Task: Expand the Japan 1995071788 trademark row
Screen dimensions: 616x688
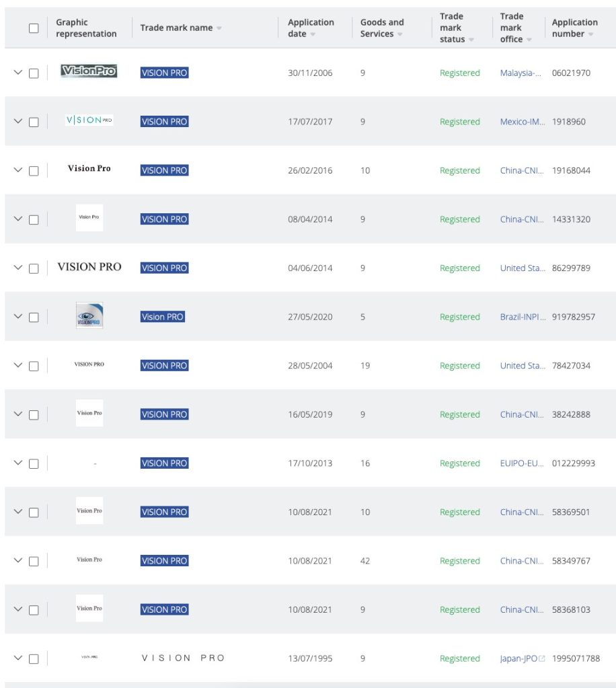Action: coord(18,658)
